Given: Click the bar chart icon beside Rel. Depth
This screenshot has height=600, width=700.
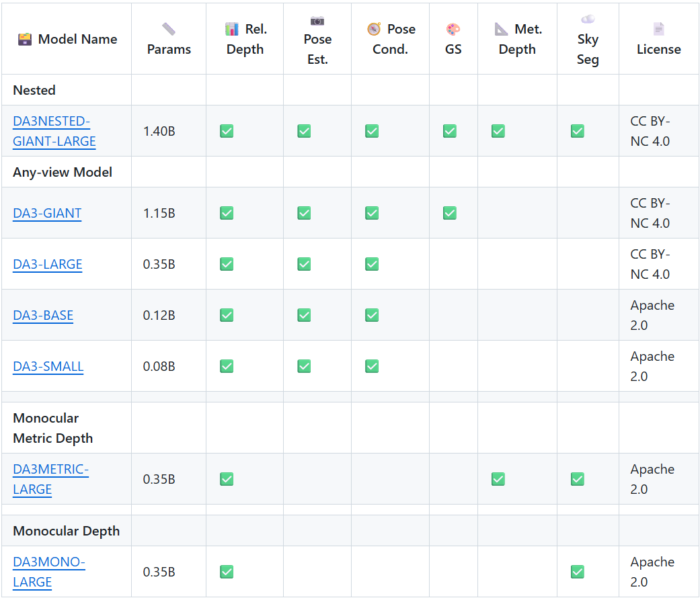Looking at the screenshot, I should pyautogui.click(x=232, y=29).
